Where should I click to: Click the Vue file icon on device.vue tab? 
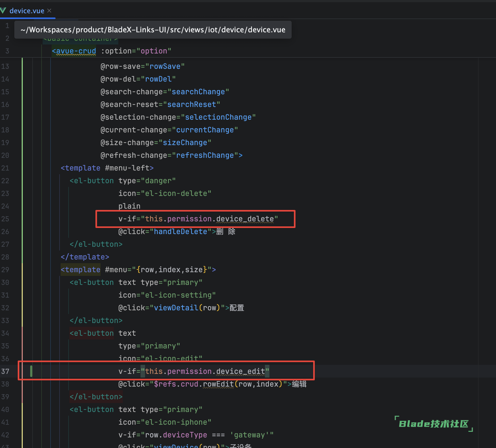3,11
